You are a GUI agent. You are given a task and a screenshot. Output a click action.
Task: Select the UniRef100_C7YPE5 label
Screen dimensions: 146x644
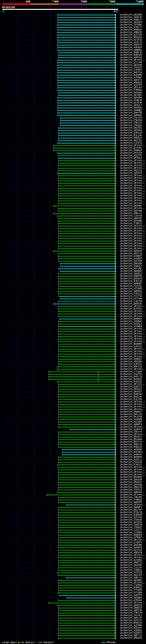131,590
